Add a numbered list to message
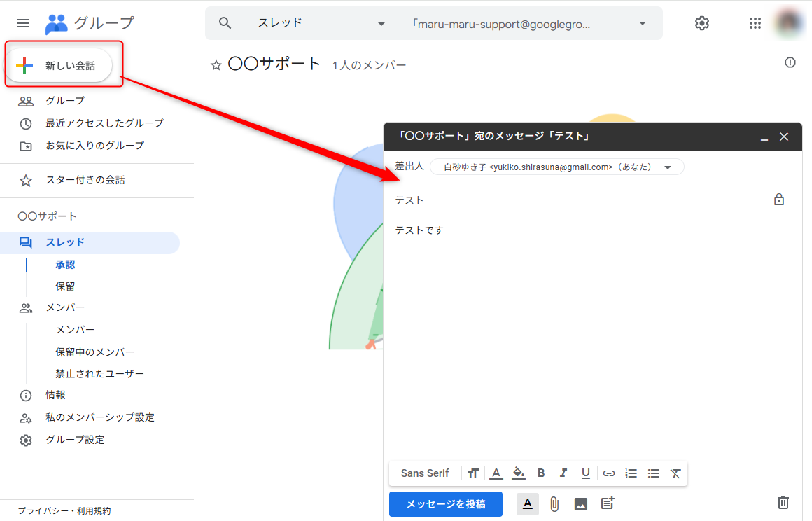Image resolution: width=812 pixels, height=521 pixels. click(x=631, y=473)
